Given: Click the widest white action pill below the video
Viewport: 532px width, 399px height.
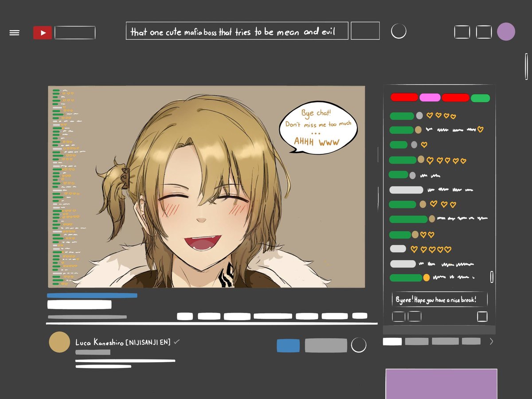Looking at the screenshot, I should [273, 316].
